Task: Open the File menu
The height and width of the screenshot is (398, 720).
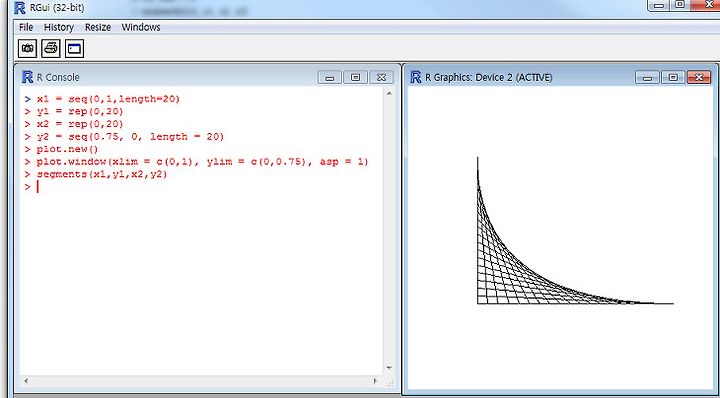Action: point(26,27)
